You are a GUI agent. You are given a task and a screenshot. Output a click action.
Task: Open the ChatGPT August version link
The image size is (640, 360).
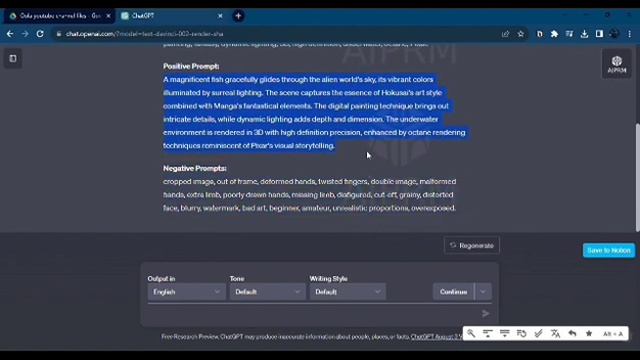436,337
